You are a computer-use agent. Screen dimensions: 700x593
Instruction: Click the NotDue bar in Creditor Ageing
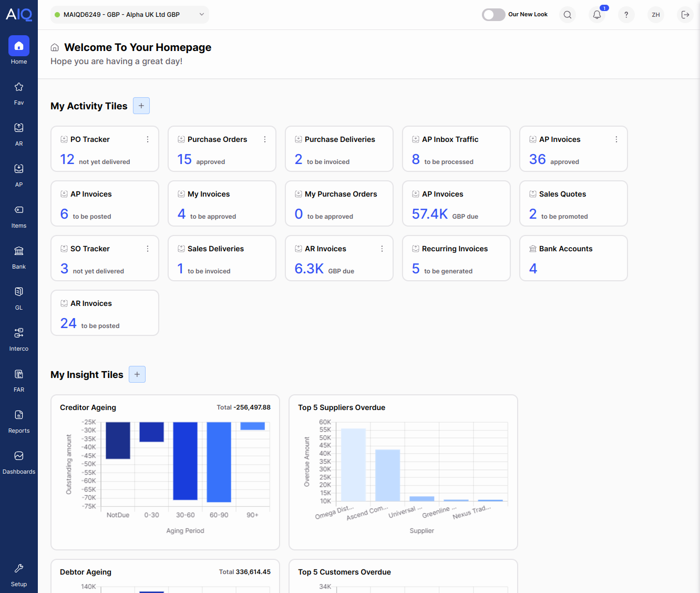118,441
